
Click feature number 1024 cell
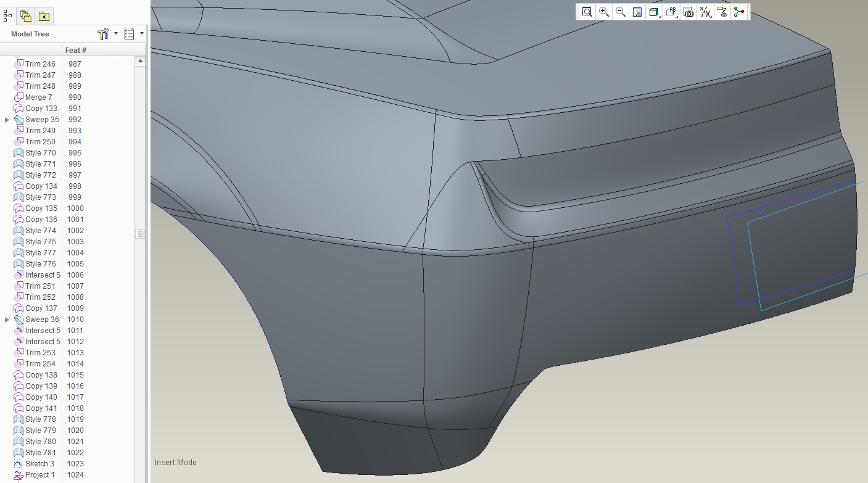(75, 475)
